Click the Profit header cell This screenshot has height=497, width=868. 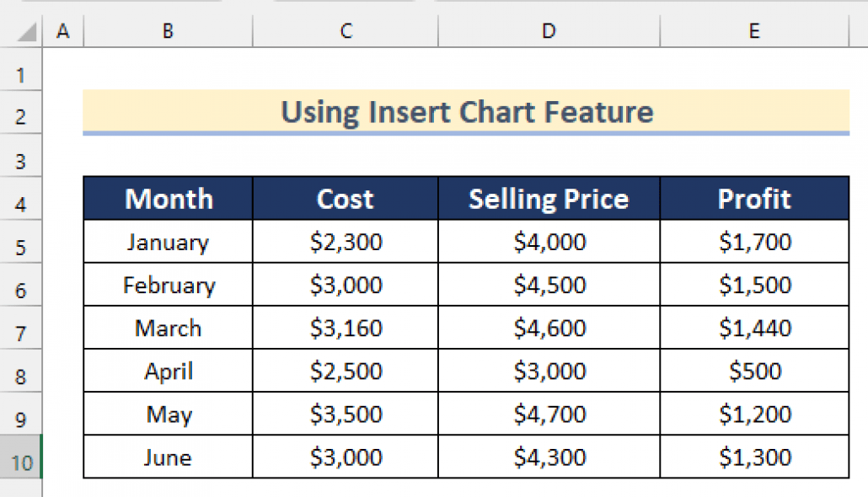(754, 199)
